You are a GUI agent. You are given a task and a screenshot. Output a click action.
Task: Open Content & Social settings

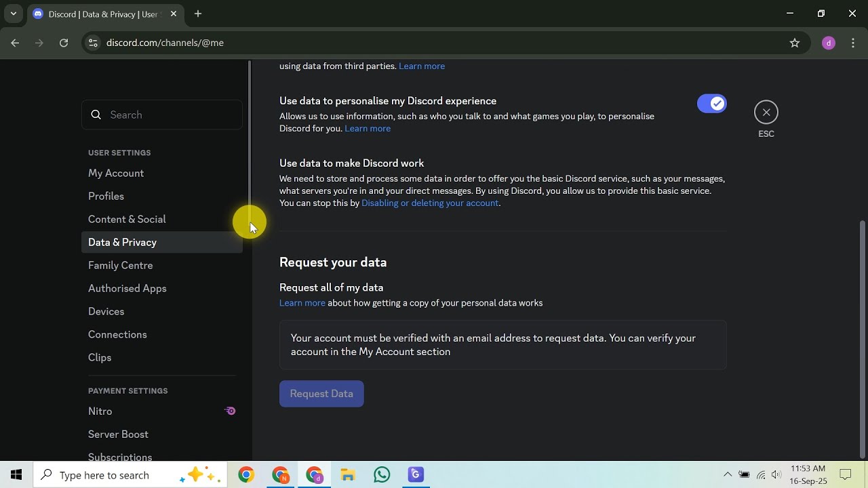(x=162, y=220)
